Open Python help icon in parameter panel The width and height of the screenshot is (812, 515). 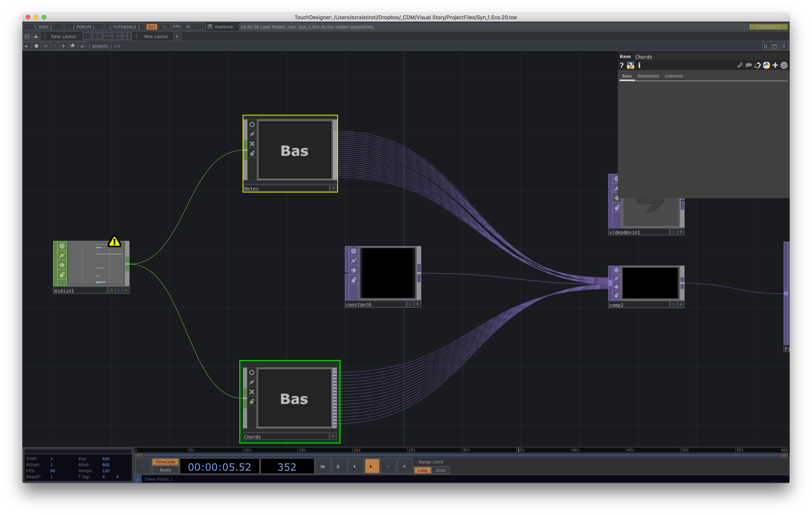(x=630, y=65)
